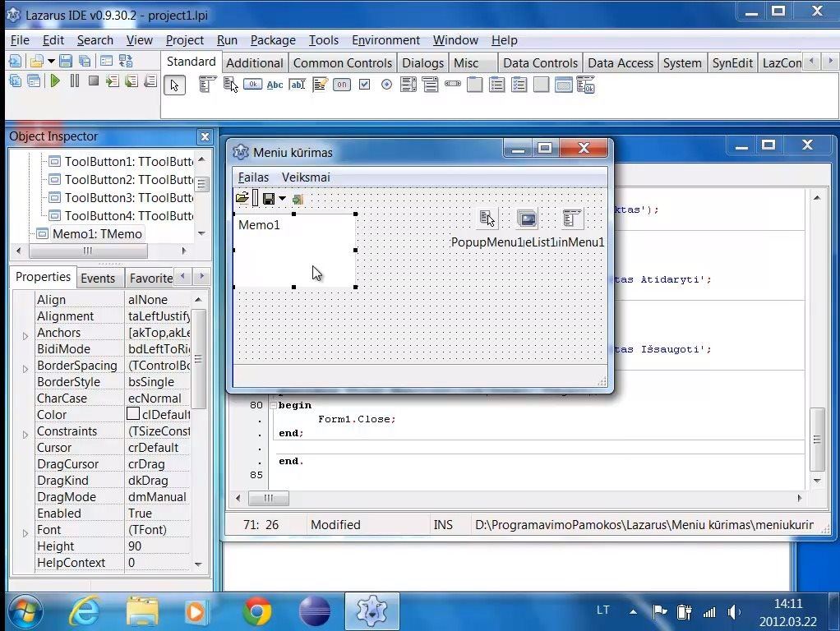Click the Height property value 90

tap(157, 546)
